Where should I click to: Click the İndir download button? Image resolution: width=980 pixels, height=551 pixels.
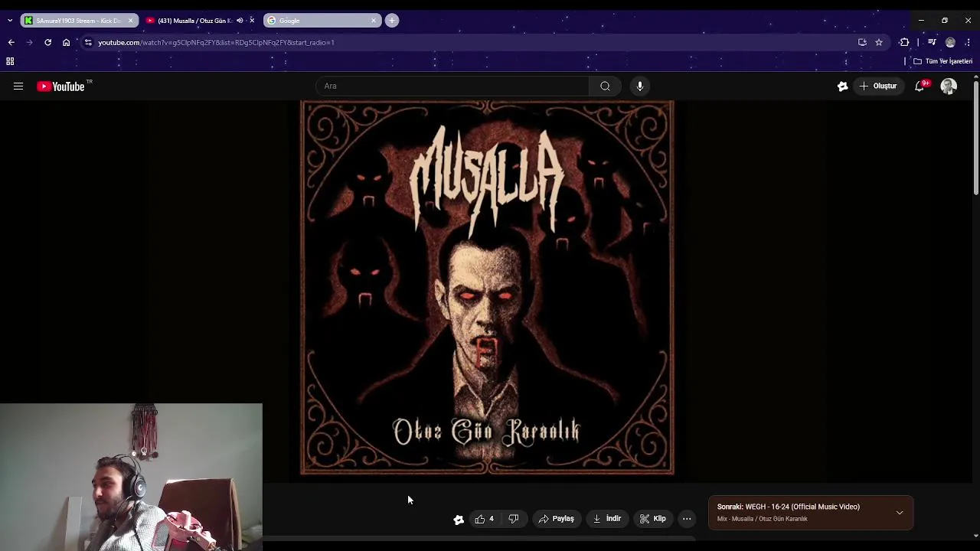[x=606, y=519]
